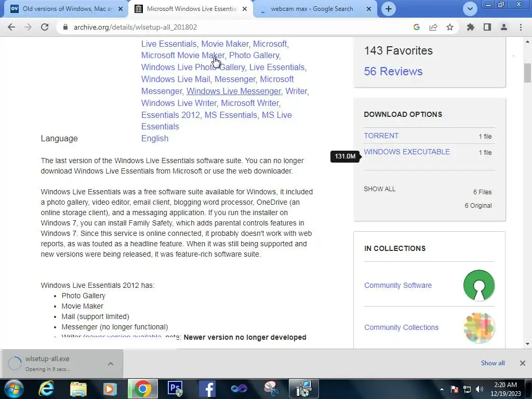The image size is (532, 399).
Task: Download via the TORRENT option
Action: [x=381, y=136]
